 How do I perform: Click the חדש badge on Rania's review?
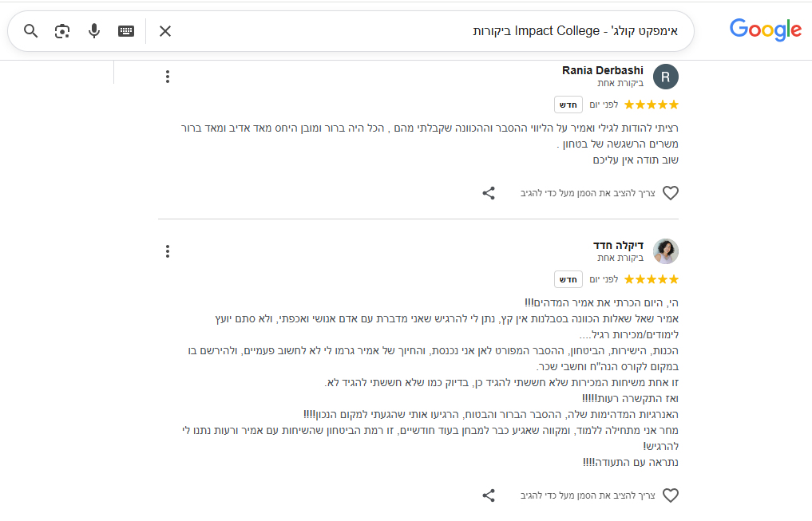[x=568, y=105]
